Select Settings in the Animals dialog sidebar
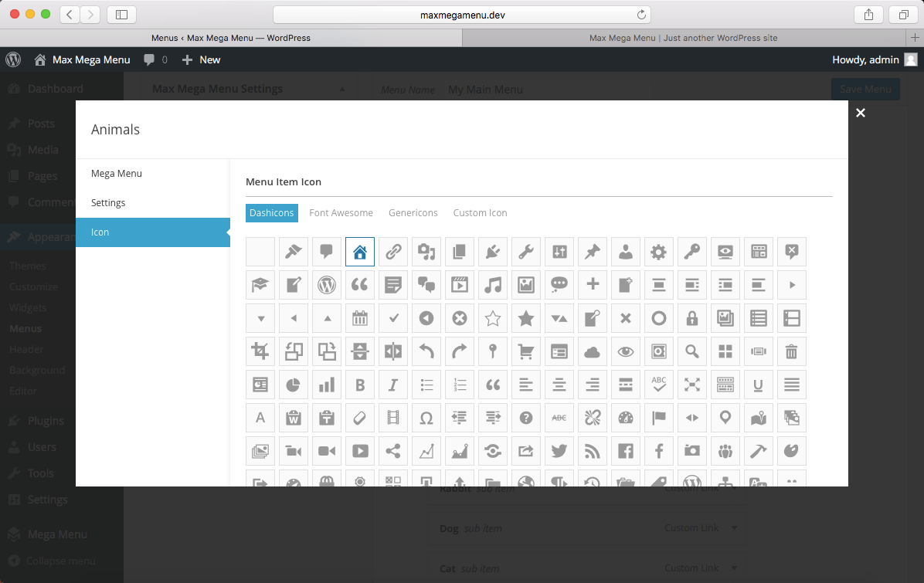 pyautogui.click(x=108, y=202)
